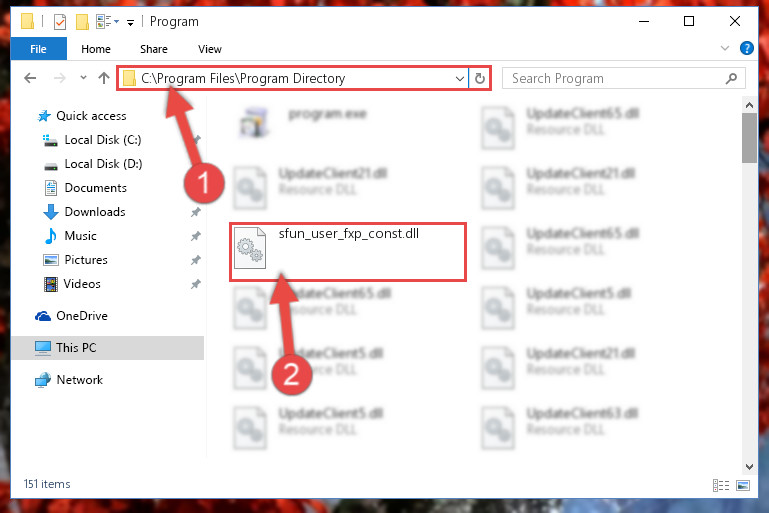The height and width of the screenshot is (513, 769).
Task: Go up one folder level
Action: coord(103,78)
